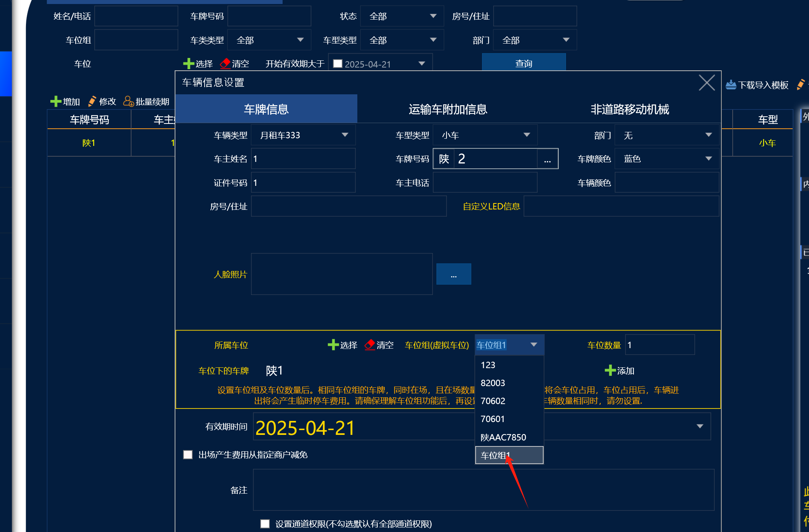Viewport: 809px width, 532px height.
Task: Toggle 开始有效期大于 date checkbox
Action: pos(338,64)
